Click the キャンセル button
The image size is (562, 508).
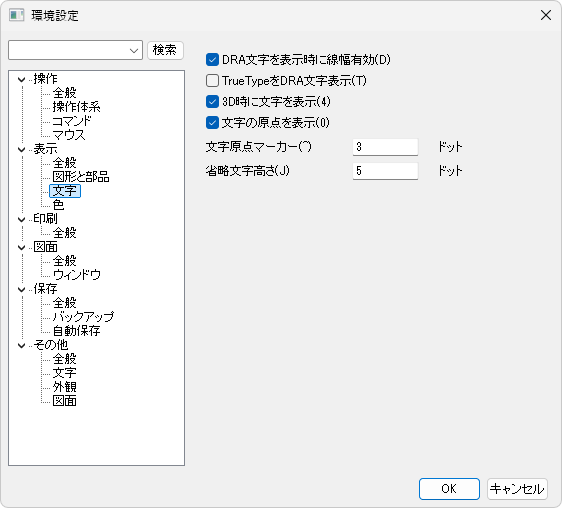coord(517,489)
